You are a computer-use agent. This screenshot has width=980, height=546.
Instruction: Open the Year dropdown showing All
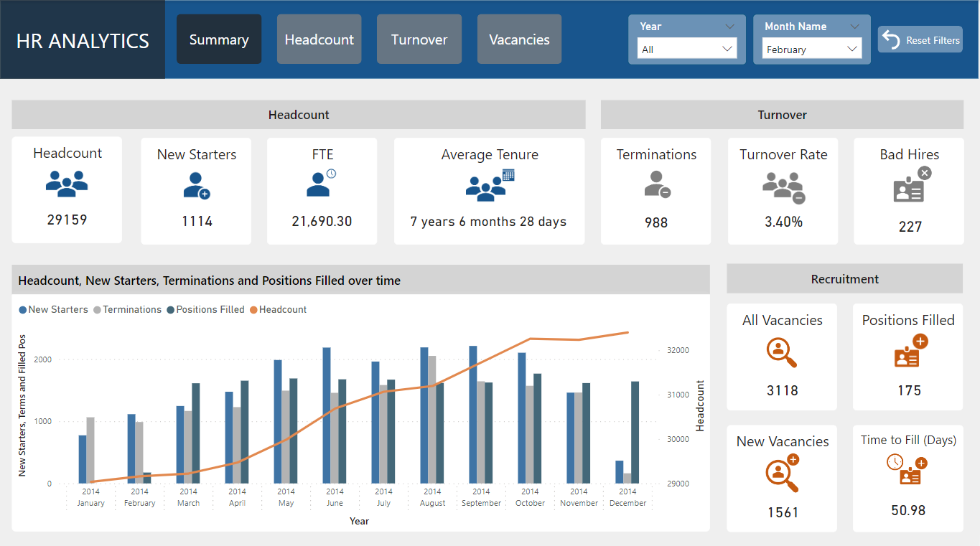pos(687,50)
